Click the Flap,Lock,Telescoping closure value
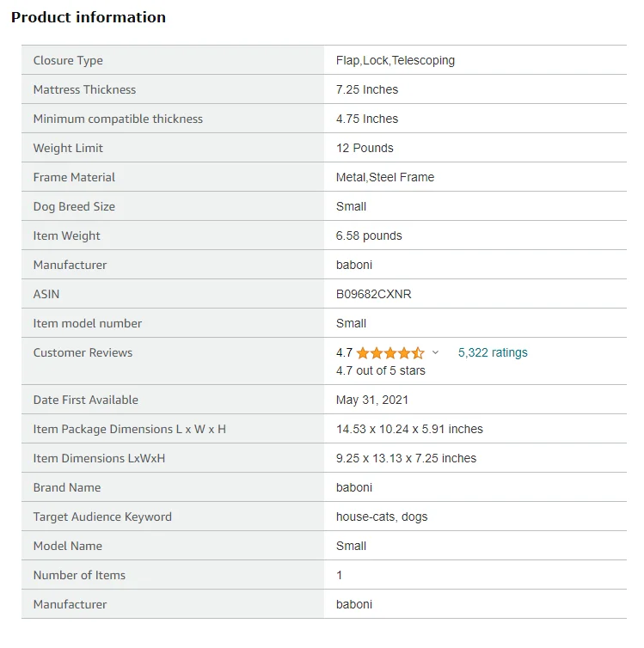 396,60
